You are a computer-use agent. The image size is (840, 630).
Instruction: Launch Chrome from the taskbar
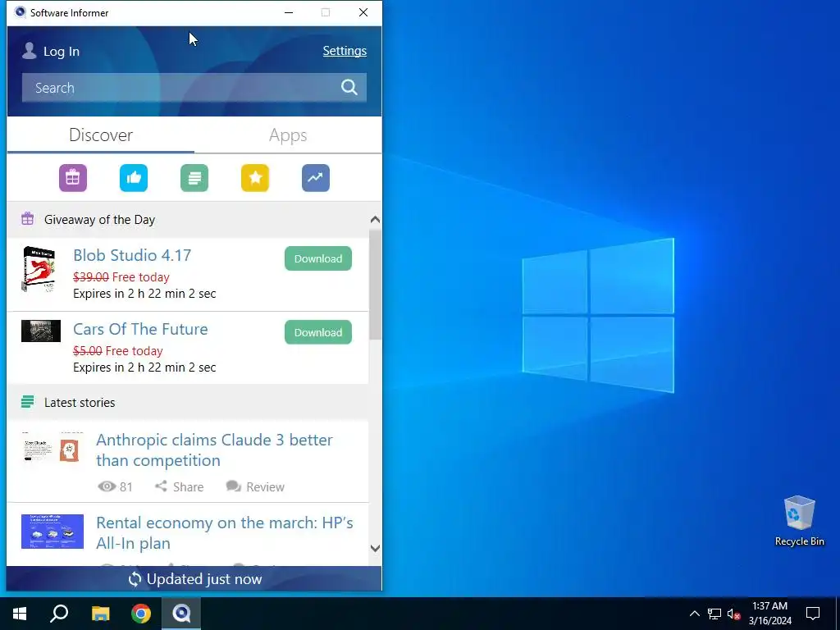[x=141, y=614]
